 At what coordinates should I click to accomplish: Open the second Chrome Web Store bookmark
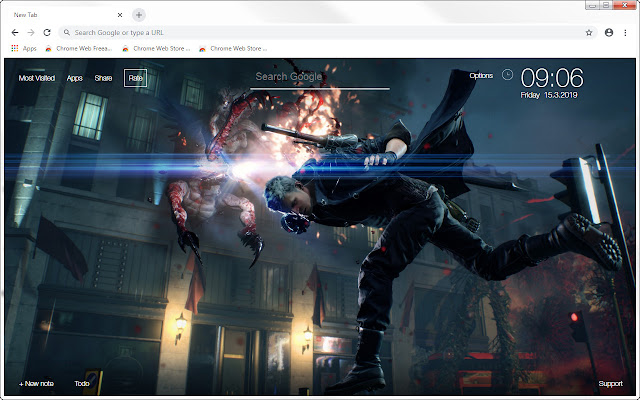click(x=156, y=48)
